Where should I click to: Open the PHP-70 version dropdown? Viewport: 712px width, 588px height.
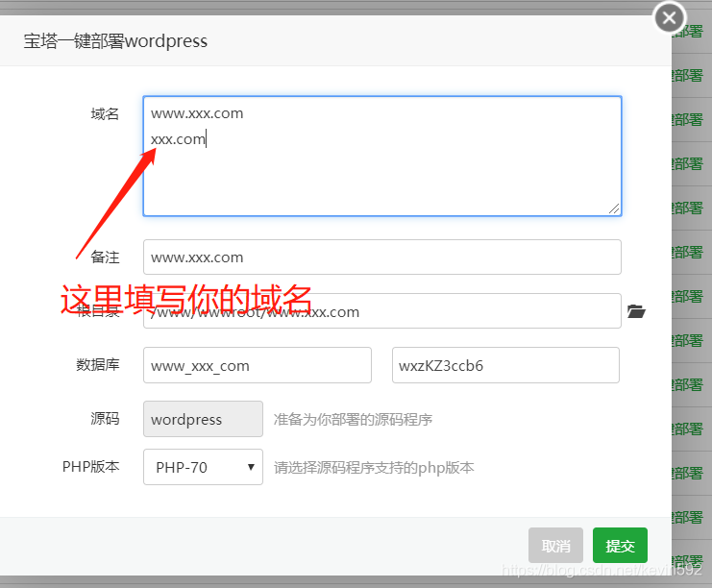[x=203, y=467]
